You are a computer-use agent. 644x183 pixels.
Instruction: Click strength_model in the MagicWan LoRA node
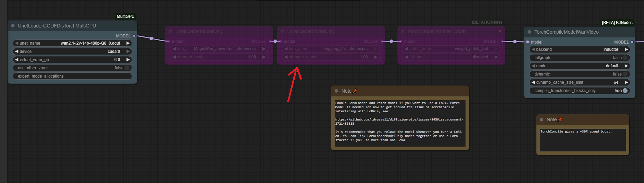[x=219, y=57]
